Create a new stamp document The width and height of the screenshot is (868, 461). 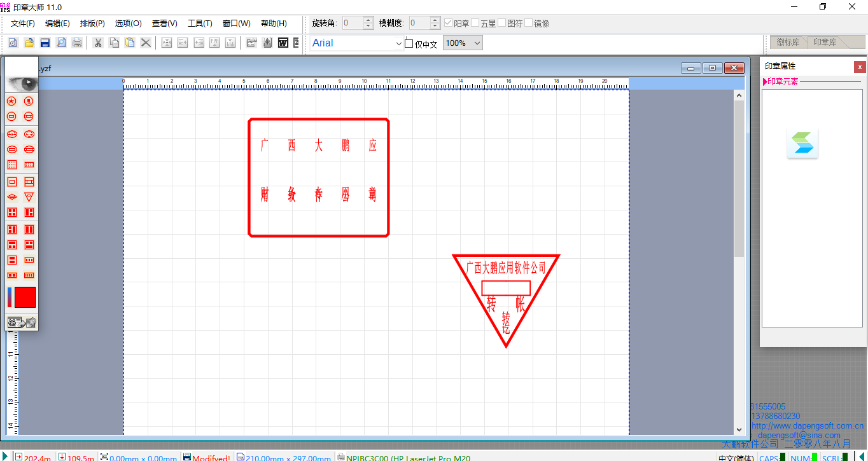coord(13,43)
